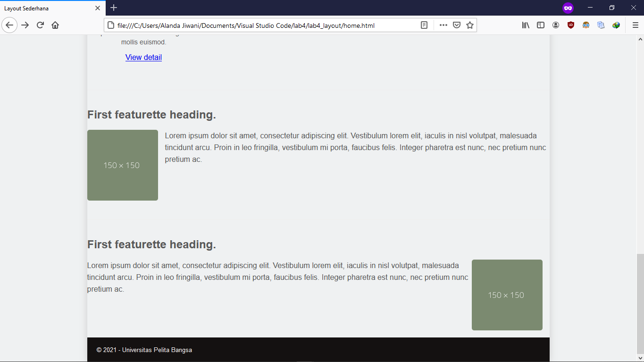Screen dimensions: 644x362
Task: Click the vertical scrollbar thumb
Action: tap(640, 303)
